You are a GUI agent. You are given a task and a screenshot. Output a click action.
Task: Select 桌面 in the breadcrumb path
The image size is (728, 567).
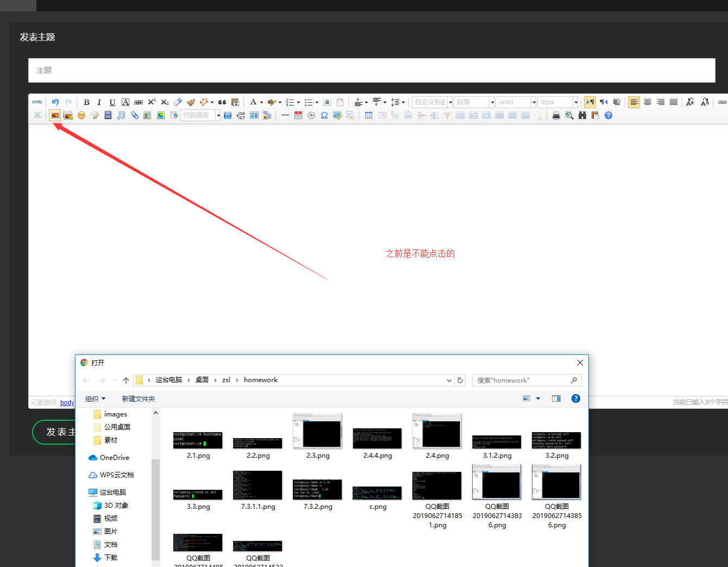click(202, 380)
